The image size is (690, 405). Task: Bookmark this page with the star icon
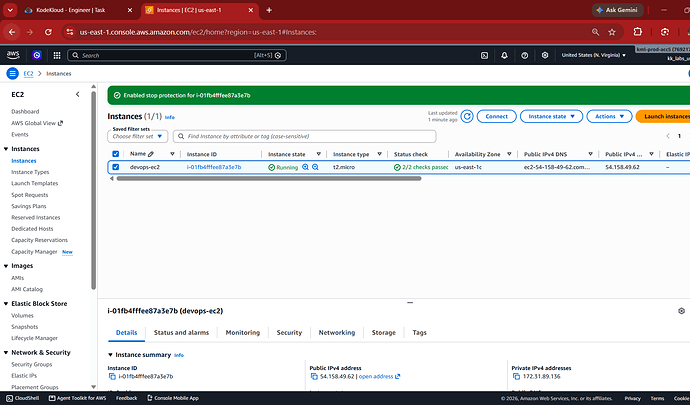click(x=612, y=32)
